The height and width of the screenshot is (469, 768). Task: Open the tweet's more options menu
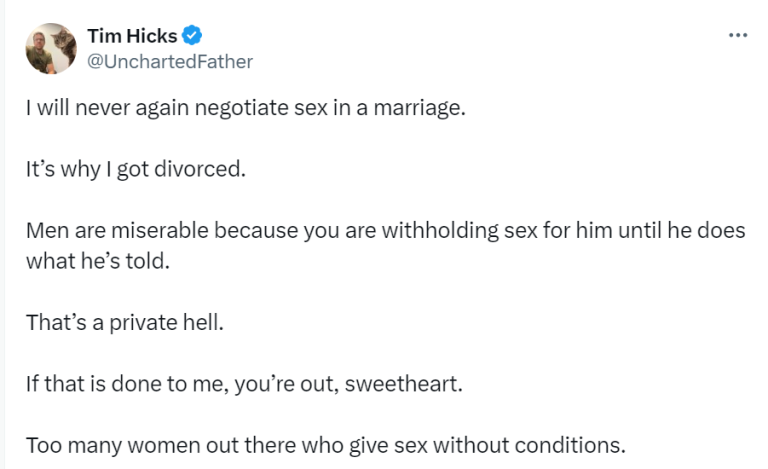point(738,36)
